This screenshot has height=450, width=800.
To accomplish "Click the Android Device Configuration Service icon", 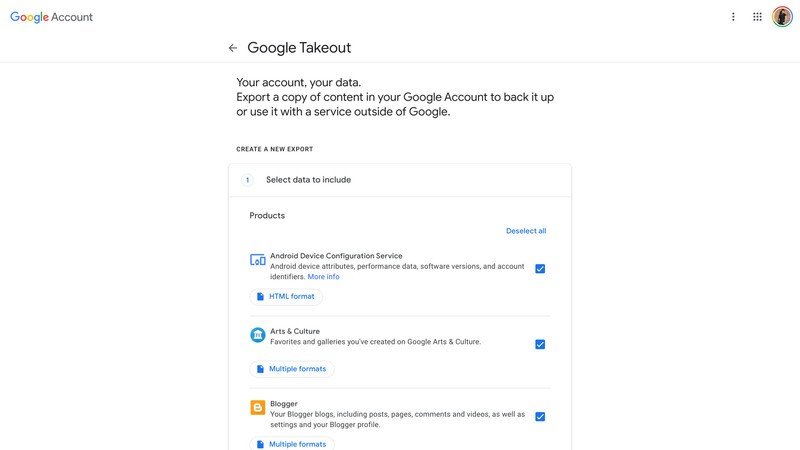I will [258, 260].
